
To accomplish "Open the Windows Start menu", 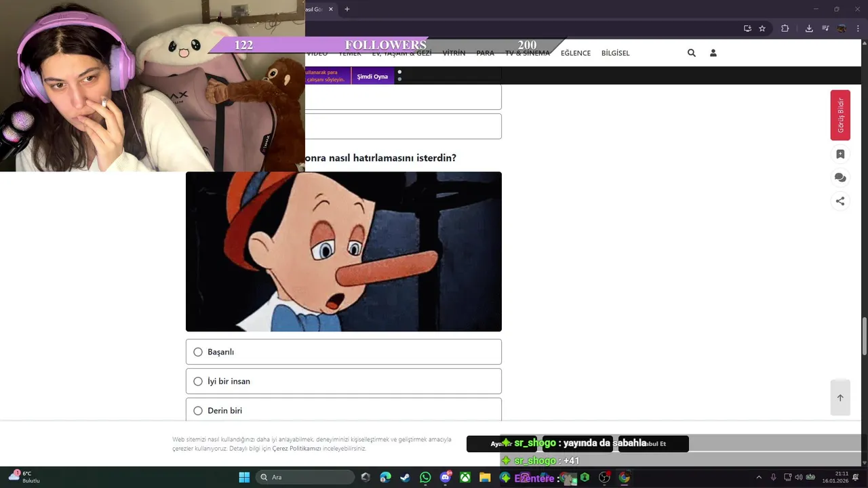I will point(244,477).
